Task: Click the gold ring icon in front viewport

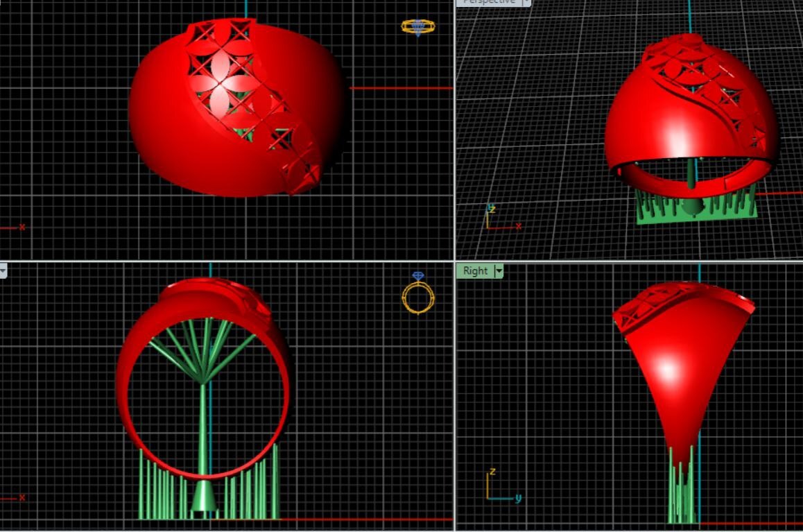Action: 418,294
